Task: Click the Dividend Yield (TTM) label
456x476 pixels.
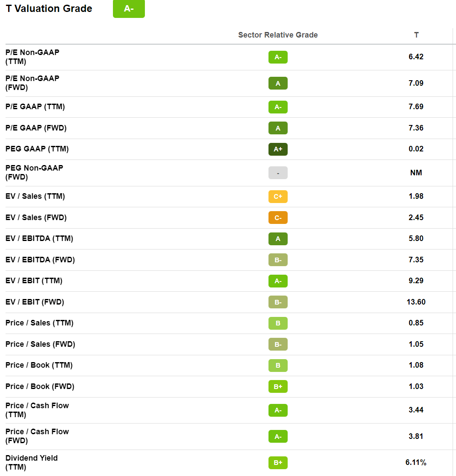Action: coord(32,462)
